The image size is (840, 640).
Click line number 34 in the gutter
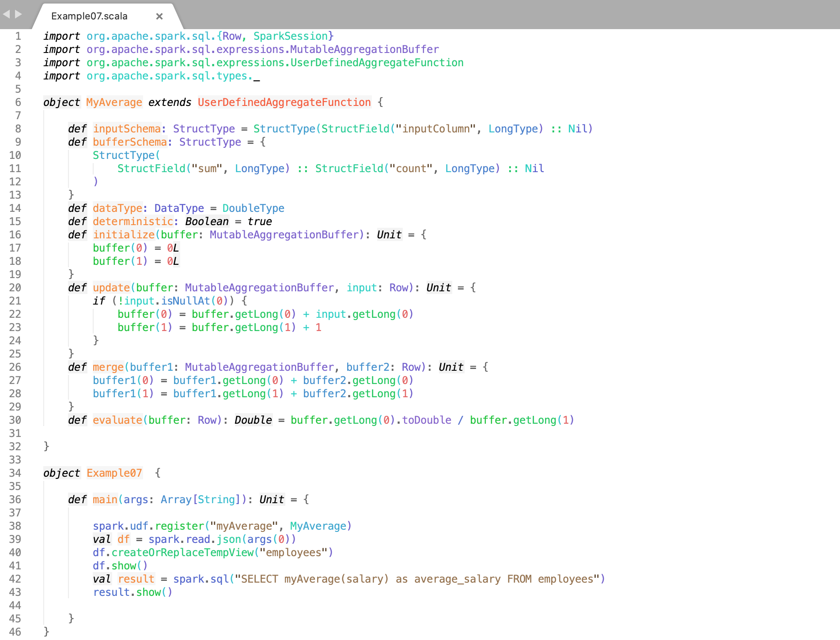pyautogui.click(x=15, y=473)
